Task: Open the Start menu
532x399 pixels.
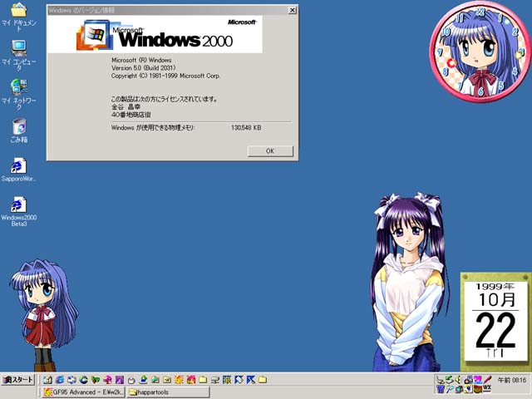Action: pos(17,380)
